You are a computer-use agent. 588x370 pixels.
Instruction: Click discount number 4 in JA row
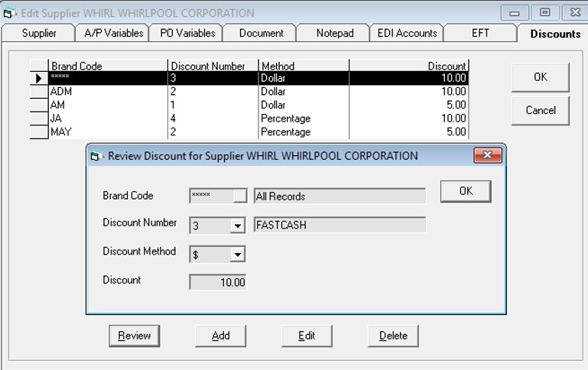tap(213, 118)
